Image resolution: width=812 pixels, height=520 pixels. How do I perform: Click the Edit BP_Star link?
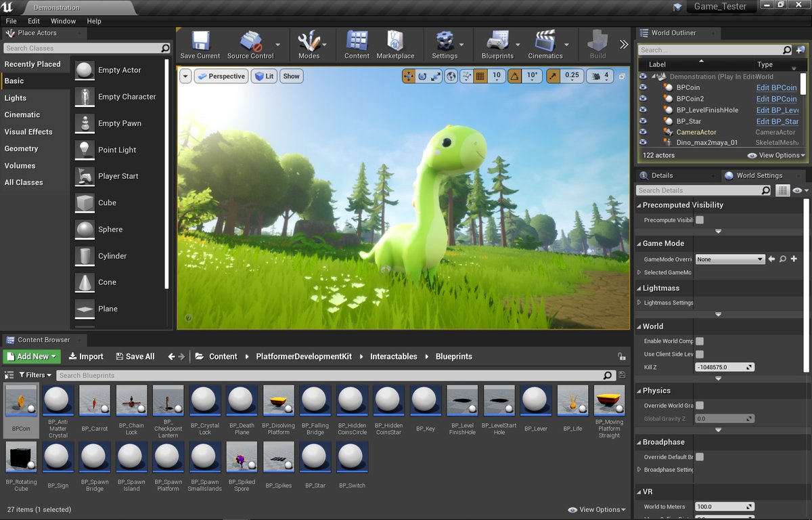click(x=777, y=121)
